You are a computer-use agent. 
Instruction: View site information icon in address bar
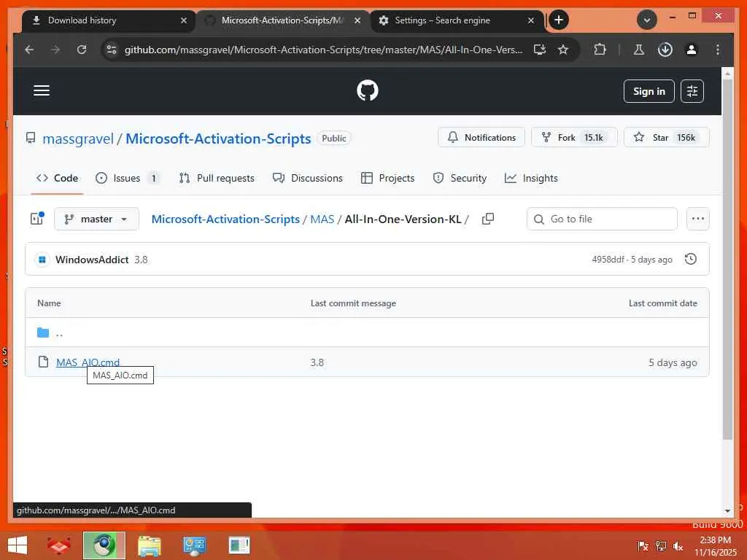(112, 50)
